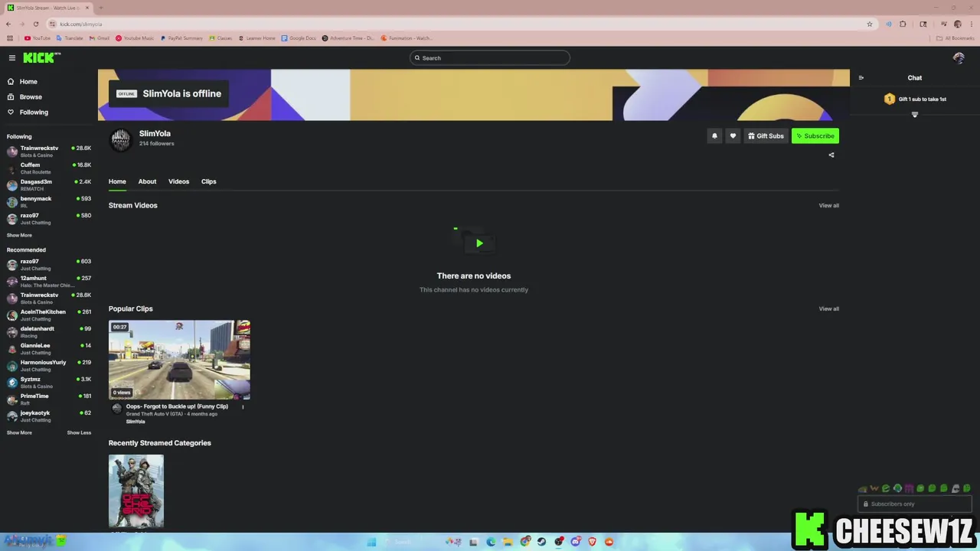
Task: Open the All Bookmarks folder
Action: tap(955, 38)
